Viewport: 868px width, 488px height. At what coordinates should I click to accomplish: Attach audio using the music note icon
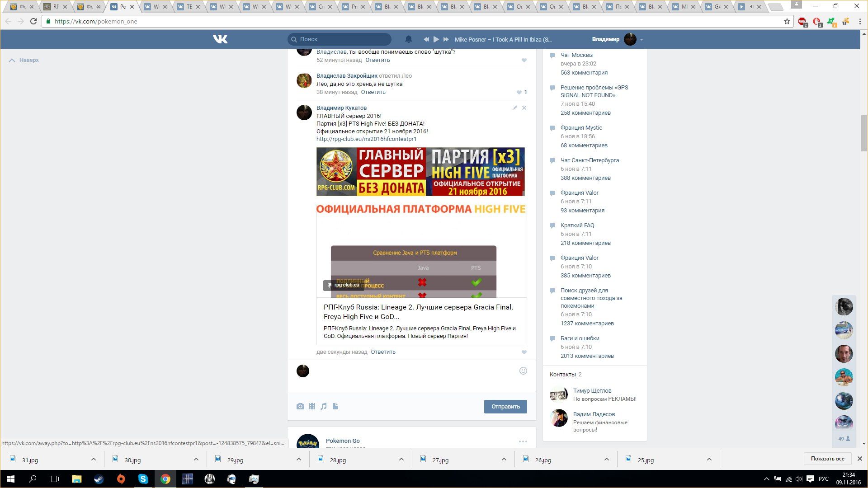324,406
